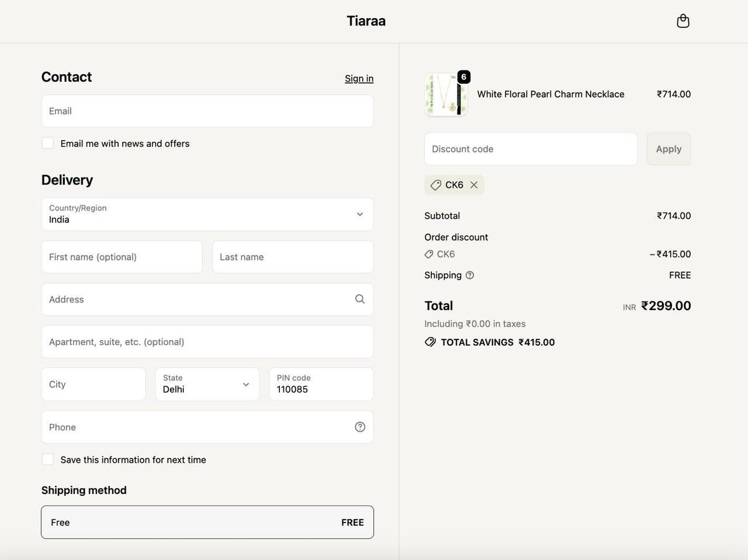
Task: Click the TOTAL SAVINGS ₹415.00 text
Action: coord(498,342)
